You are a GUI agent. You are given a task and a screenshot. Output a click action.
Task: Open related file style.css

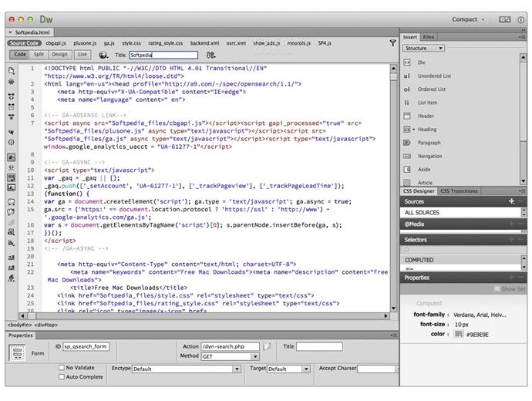pyautogui.click(x=131, y=43)
